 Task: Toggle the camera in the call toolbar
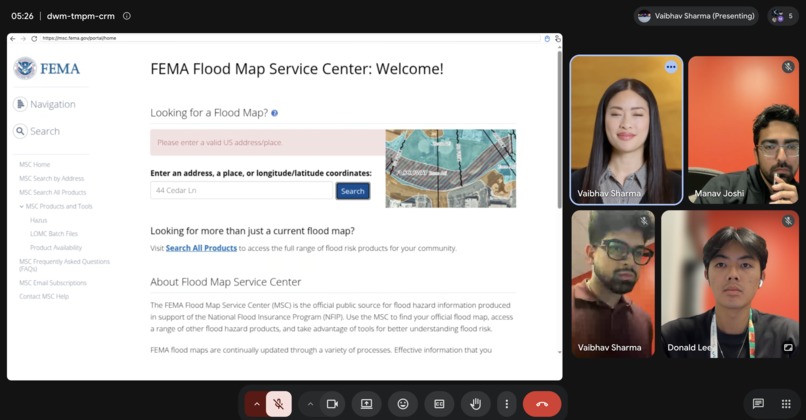pos(333,404)
